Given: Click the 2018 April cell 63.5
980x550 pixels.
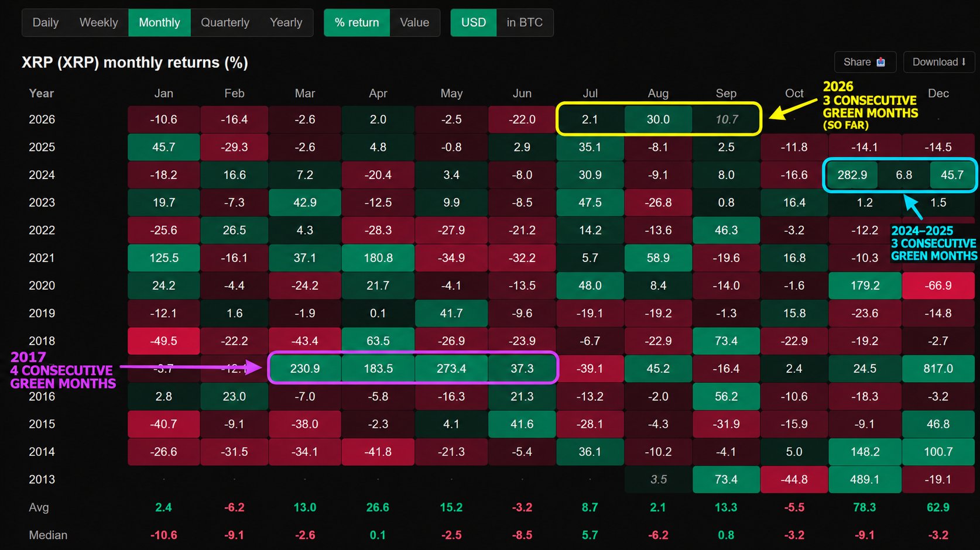Looking at the screenshot, I should point(378,341).
